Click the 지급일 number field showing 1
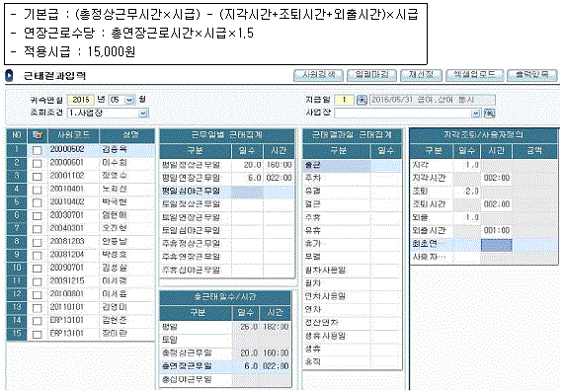Viewport: 564px width, 392px height. (345, 100)
